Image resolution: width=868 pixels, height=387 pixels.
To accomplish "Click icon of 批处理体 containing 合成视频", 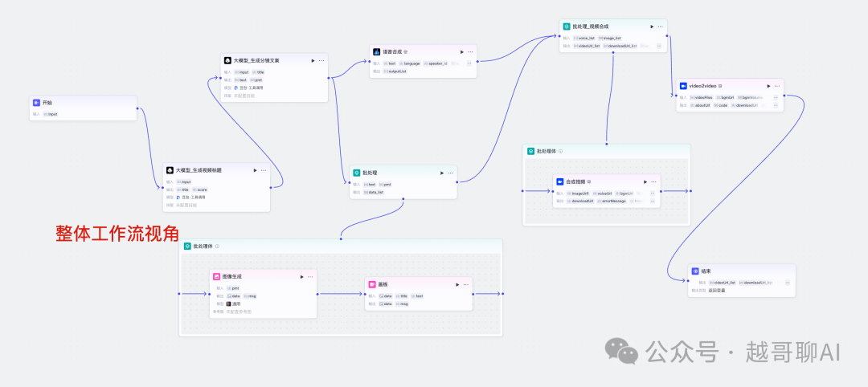I will coord(531,151).
